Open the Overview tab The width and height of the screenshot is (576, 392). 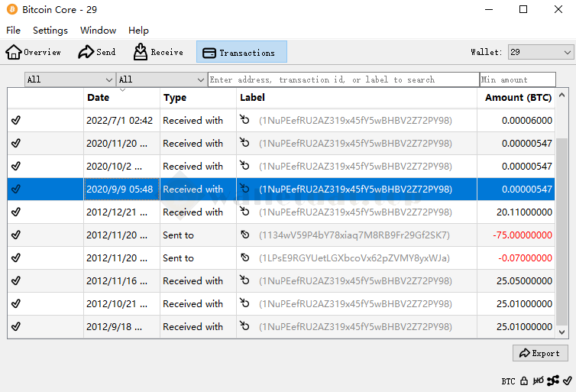(x=34, y=52)
